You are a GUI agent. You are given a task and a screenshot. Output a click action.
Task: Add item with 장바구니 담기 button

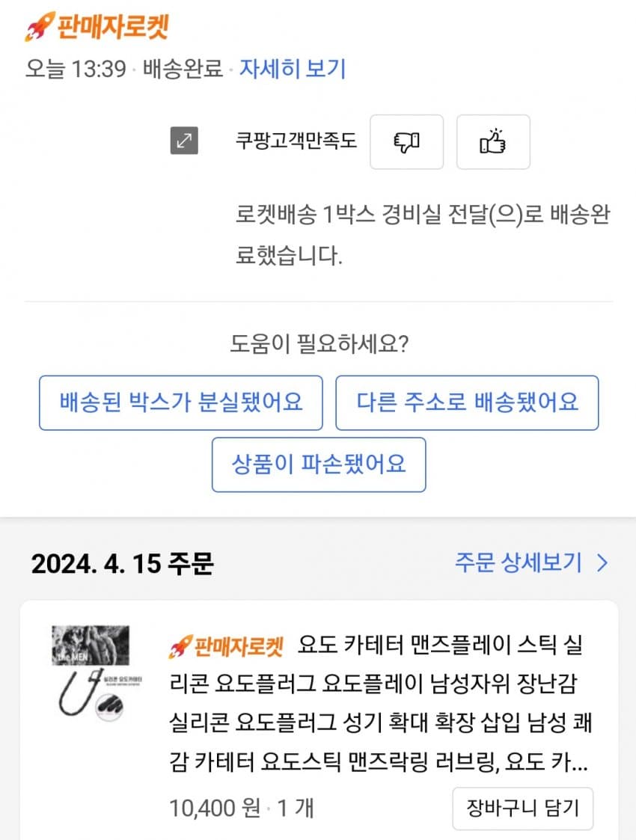tap(523, 809)
